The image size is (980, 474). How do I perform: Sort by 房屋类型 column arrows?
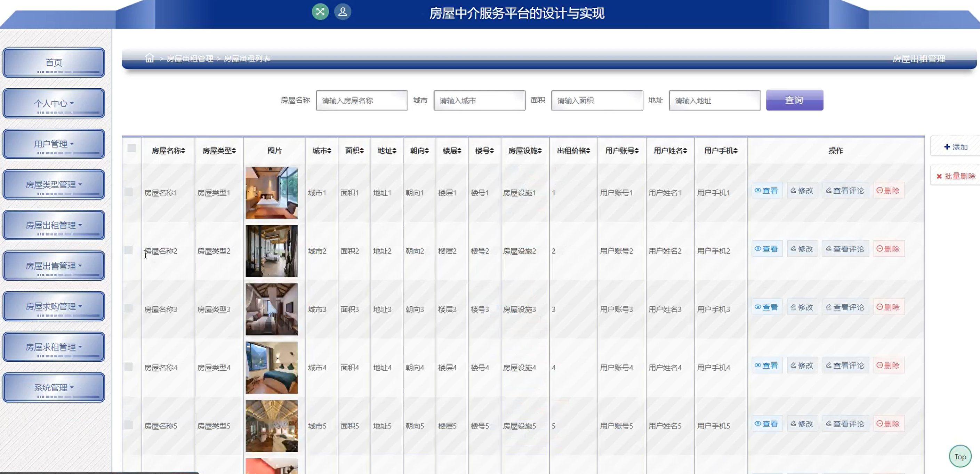[x=234, y=151]
